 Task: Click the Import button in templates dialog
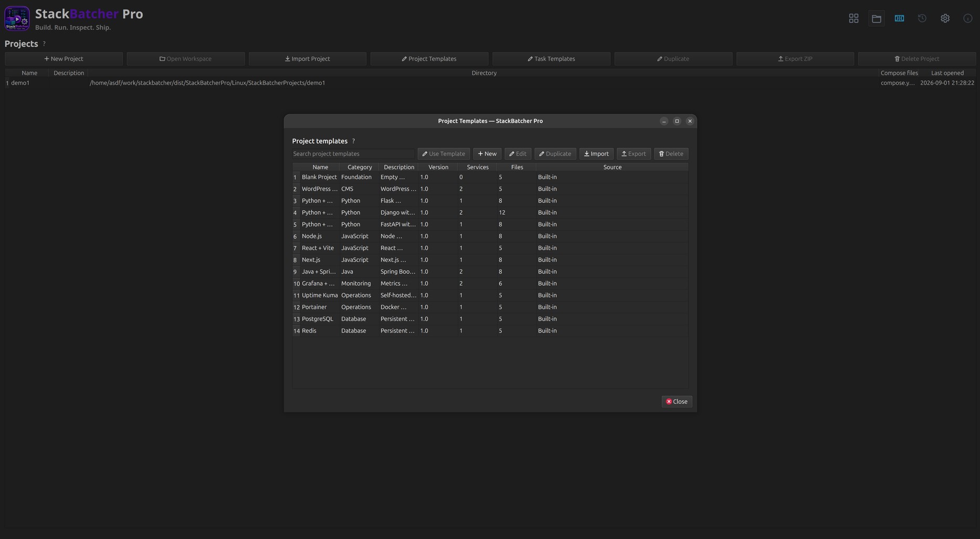click(x=596, y=154)
